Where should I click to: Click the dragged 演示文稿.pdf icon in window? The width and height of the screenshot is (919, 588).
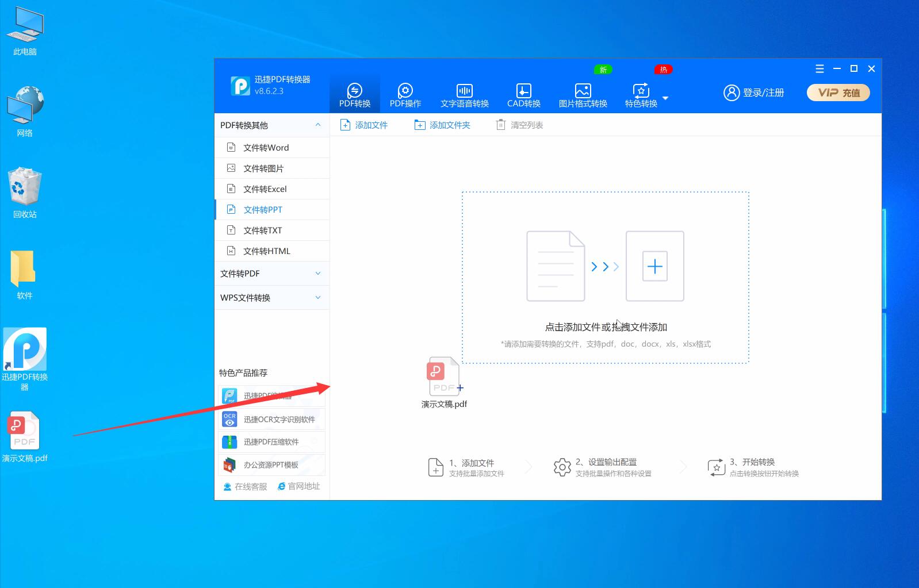[x=444, y=382]
